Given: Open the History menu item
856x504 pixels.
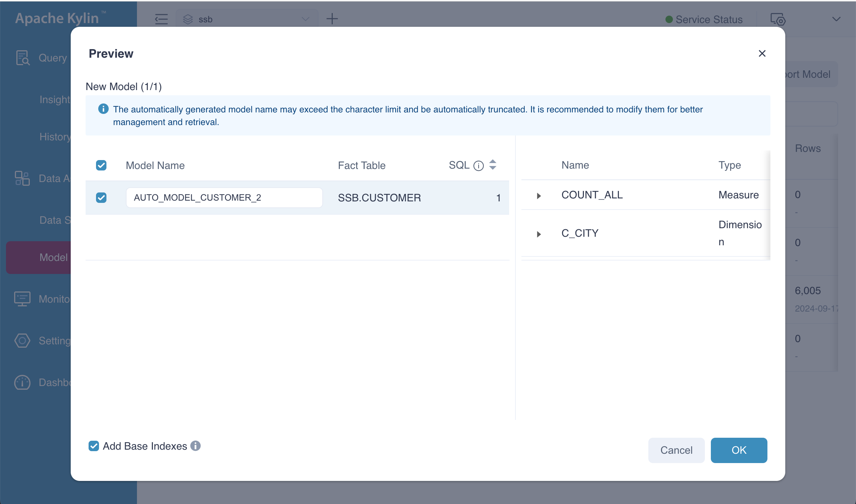Looking at the screenshot, I should tap(55, 137).
